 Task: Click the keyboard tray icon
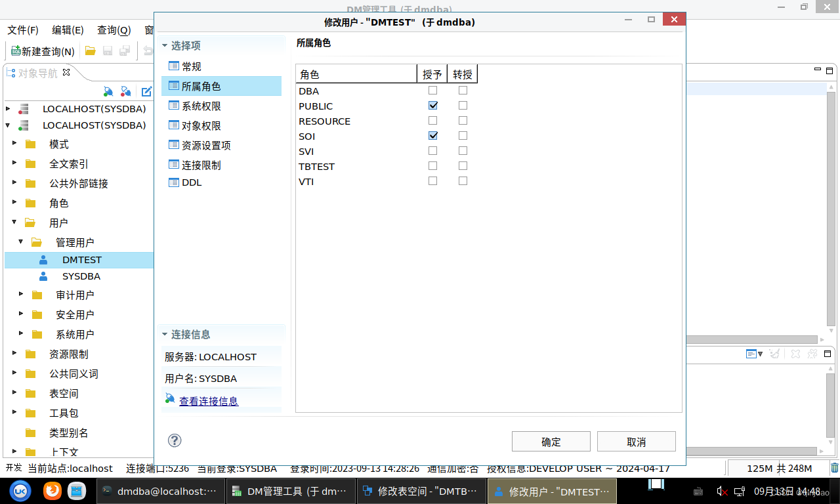[699, 492]
